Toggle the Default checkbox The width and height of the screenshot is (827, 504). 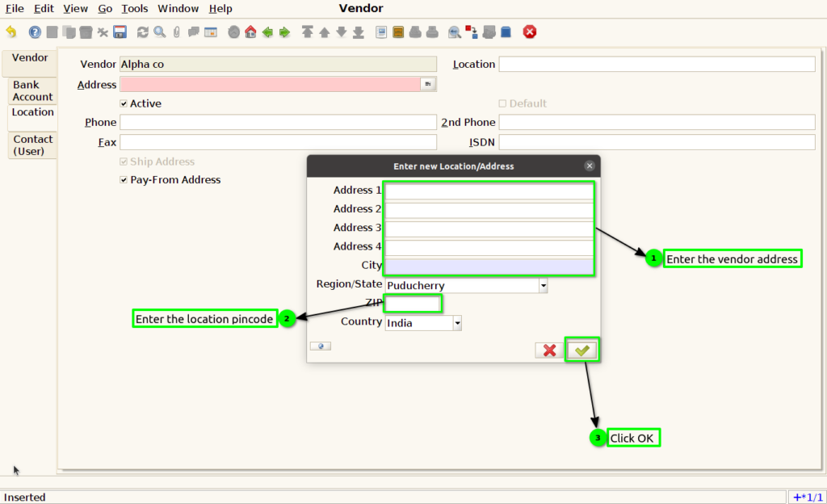(x=502, y=104)
